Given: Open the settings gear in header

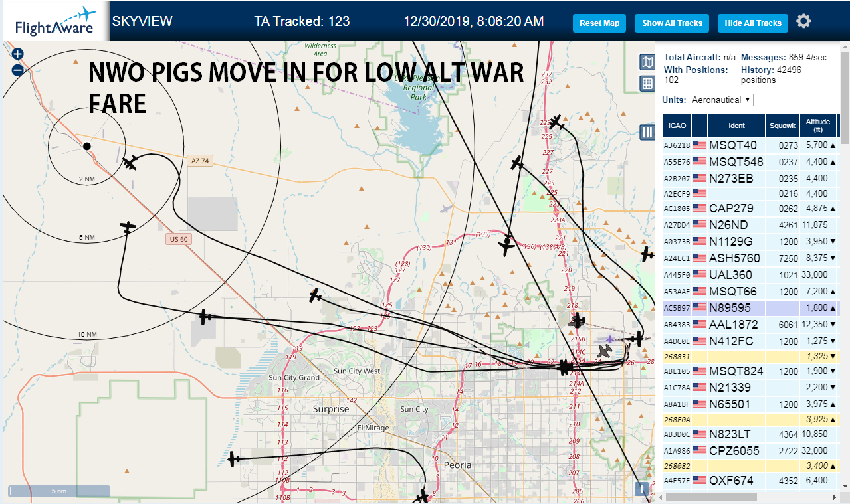Looking at the screenshot, I should (x=803, y=21).
